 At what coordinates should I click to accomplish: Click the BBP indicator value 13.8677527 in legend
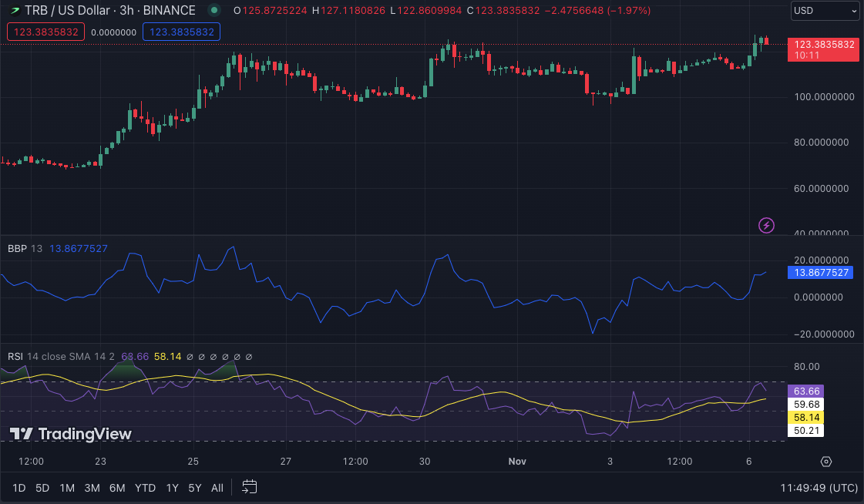point(79,248)
